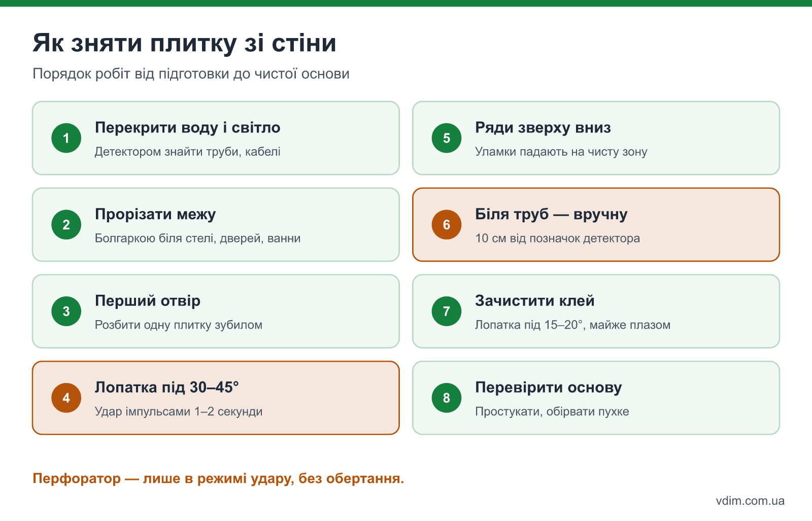Image resolution: width=812 pixels, height=521 pixels.
Task: Click the text 'Болгаркою біля стелі, дверей, ванни'
Action: (197, 238)
